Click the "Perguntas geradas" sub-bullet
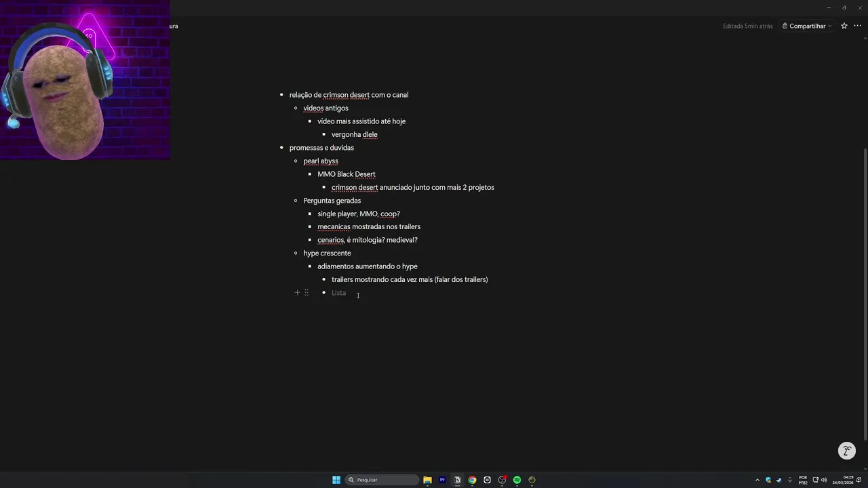The image size is (868, 488). pos(332,201)
